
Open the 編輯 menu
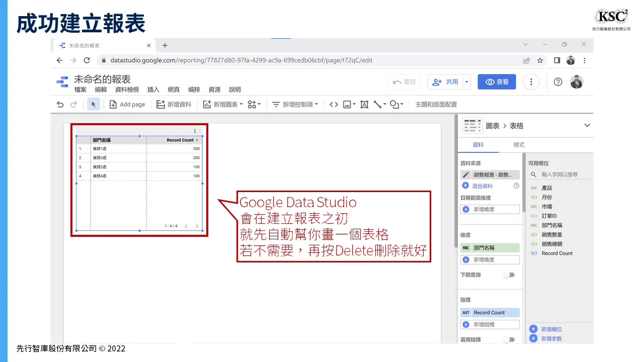101,89
